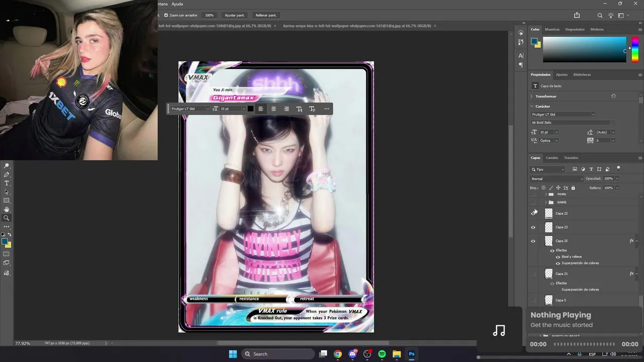Expand the NAME layer group
This screenshot has height=362, width=644.
(546, 202)
